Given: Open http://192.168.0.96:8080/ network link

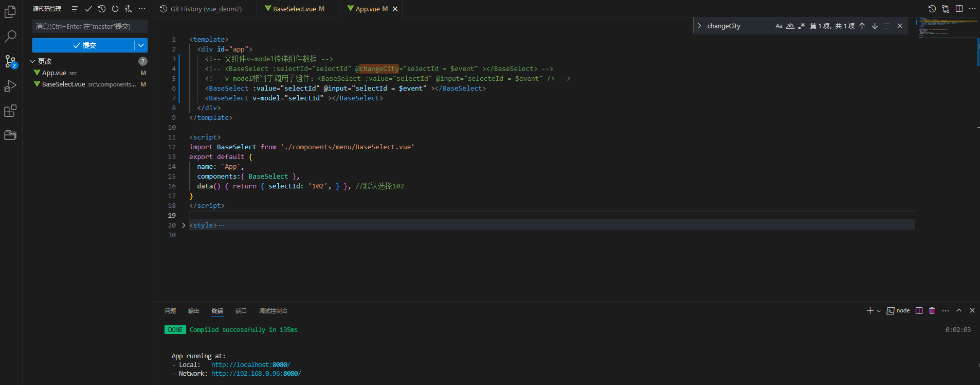Looking at the screenshot, I should pyautogui.click(x=256, y=374).
